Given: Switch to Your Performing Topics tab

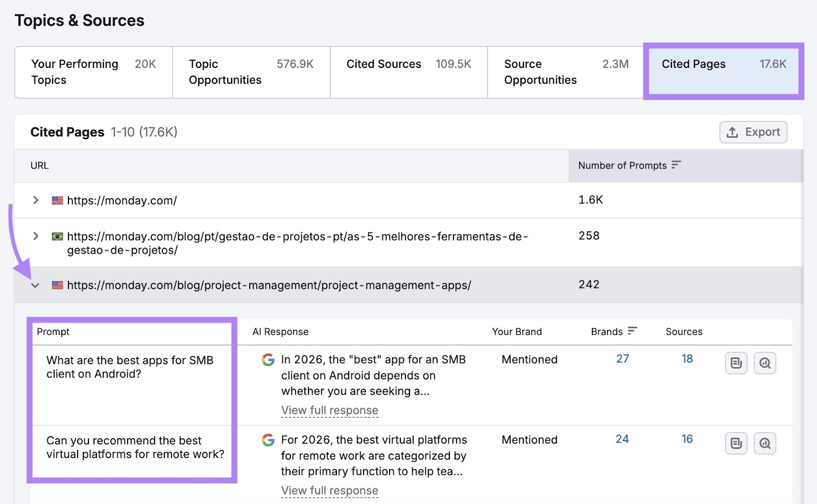Looking at the screenshot, I should tap(93, 72).
